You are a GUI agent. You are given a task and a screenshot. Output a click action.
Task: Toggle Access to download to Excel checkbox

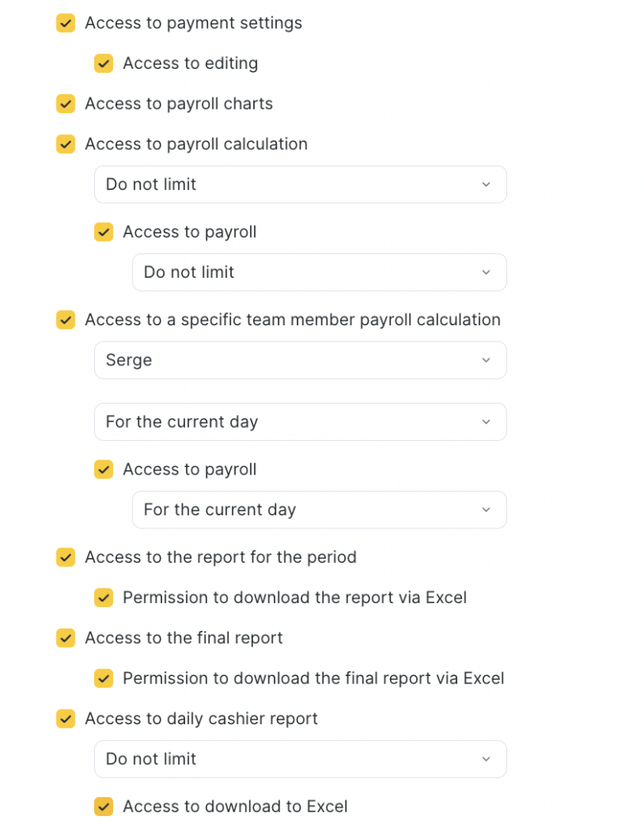pos(103,807)
